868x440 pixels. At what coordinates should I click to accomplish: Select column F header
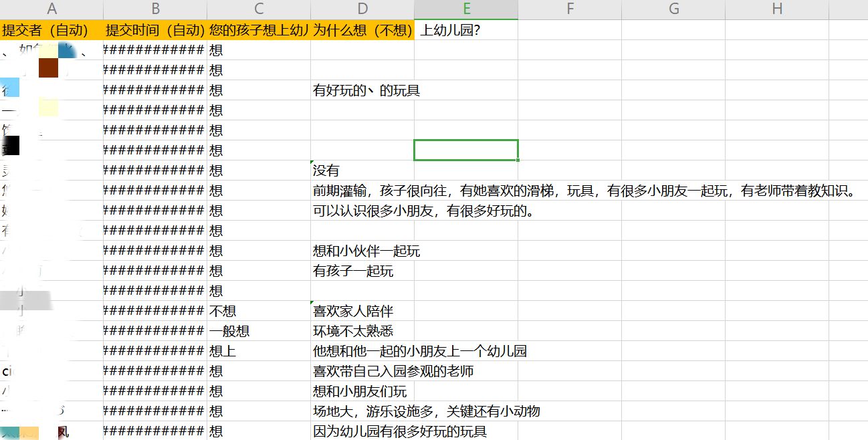click(570, 9)
